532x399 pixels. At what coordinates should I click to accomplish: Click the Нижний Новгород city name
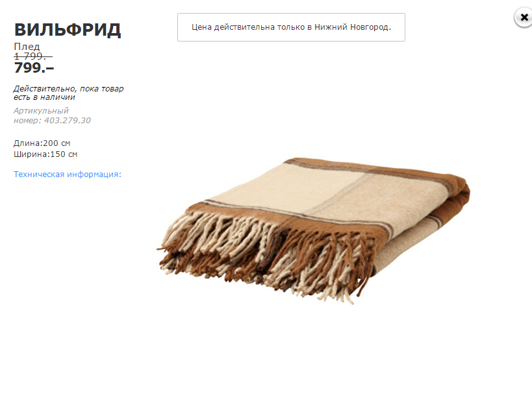[x=353, y=27]
